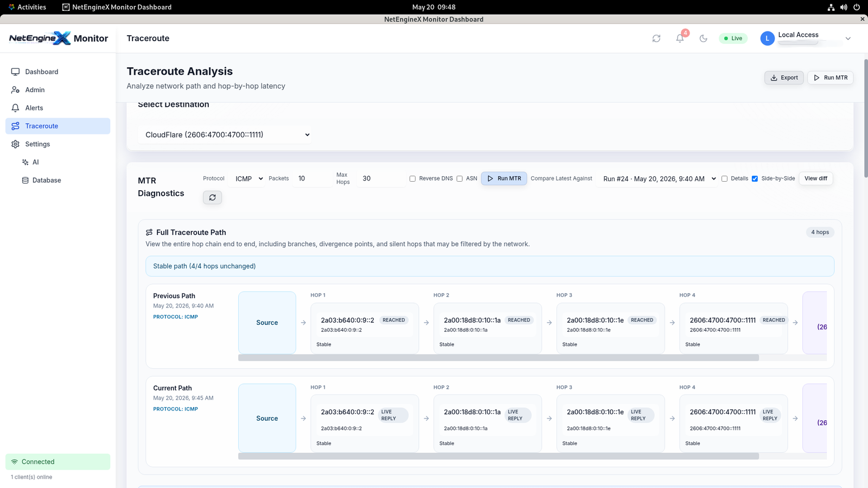Click the Packets input field

click(312, 178)
